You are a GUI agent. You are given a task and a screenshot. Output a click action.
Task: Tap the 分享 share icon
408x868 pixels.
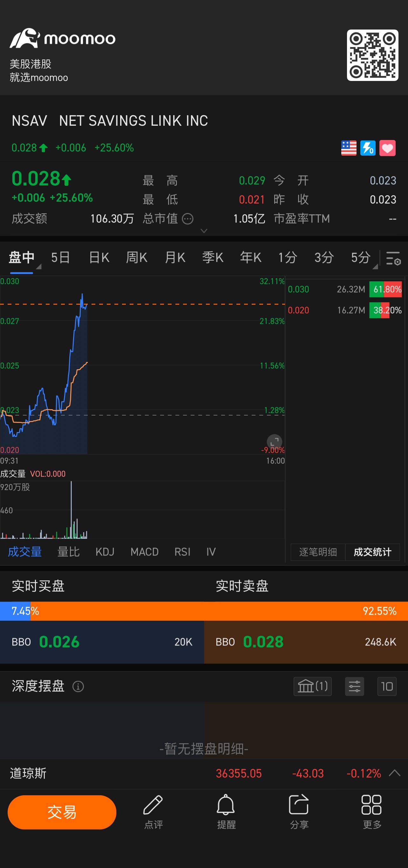click(x=299, y=812)
